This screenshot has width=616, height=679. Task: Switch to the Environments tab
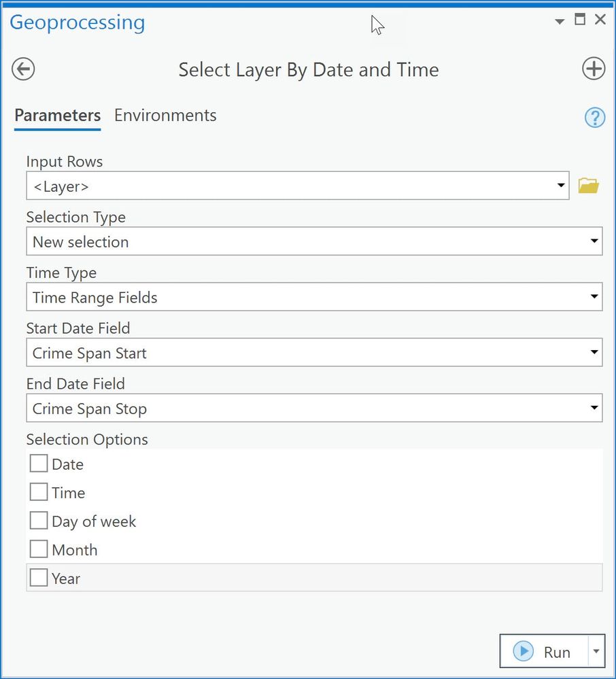(165, 116)
